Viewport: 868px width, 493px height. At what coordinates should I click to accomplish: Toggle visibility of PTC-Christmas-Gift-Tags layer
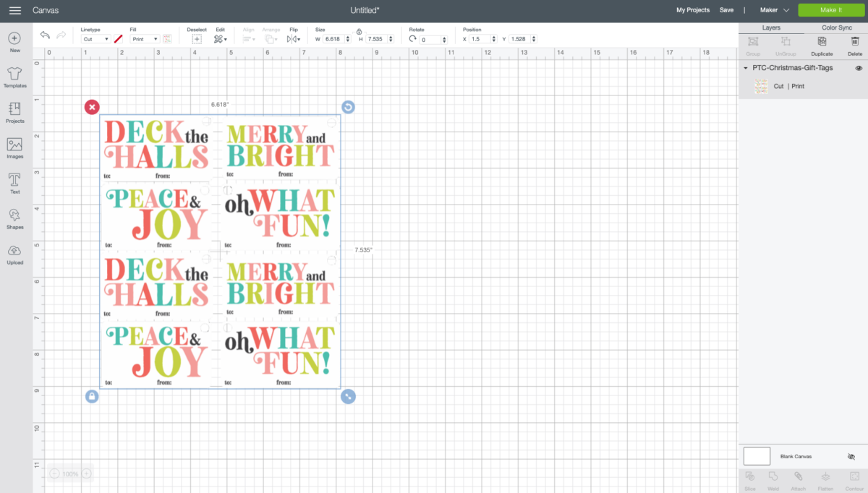click(x=858, y=67)
